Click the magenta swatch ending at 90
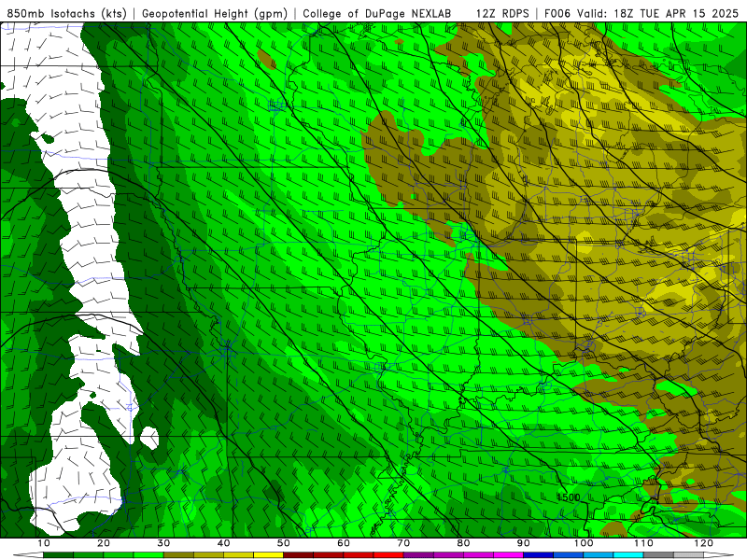The height and width of the screenshot is (560, 747). click(x=508, y=555)
